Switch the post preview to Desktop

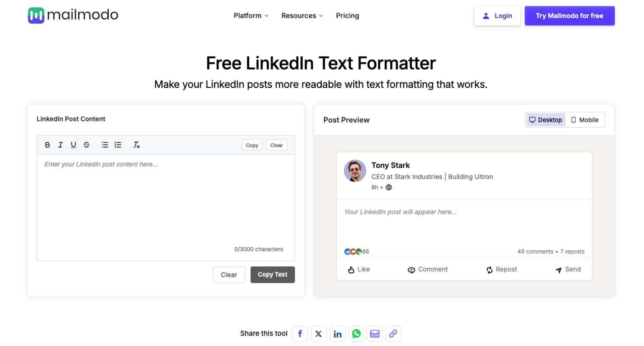[x=546, y=120]
